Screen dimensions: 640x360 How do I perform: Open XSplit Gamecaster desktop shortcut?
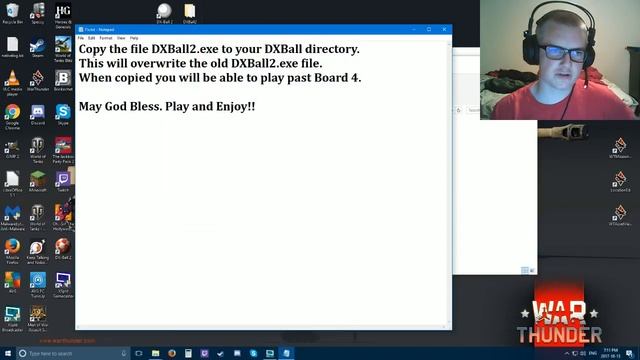(x=63, y=284)
